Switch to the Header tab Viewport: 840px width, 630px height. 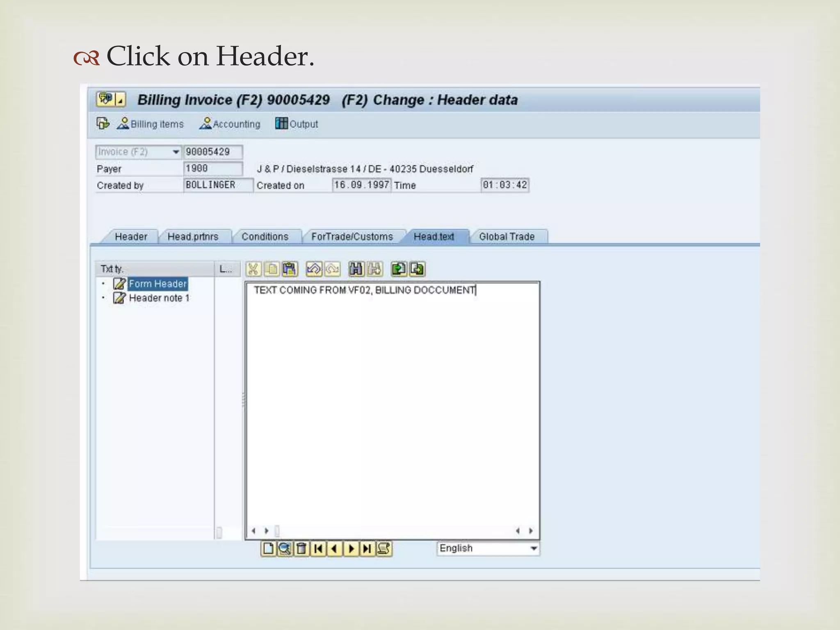click(131, 237)
